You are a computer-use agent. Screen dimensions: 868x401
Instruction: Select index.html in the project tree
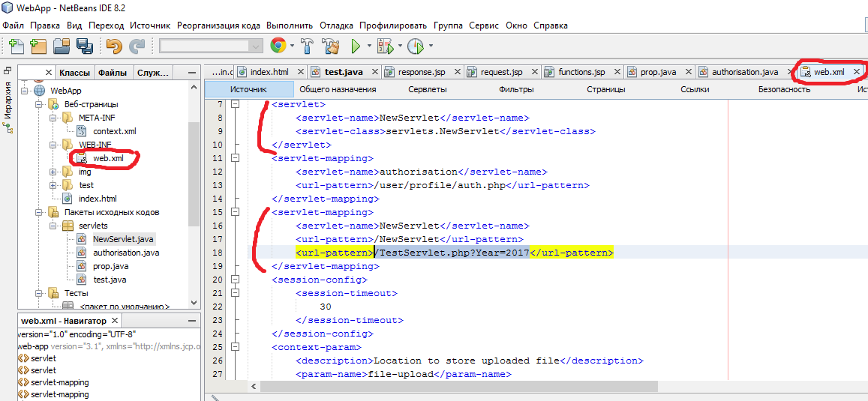98,199
